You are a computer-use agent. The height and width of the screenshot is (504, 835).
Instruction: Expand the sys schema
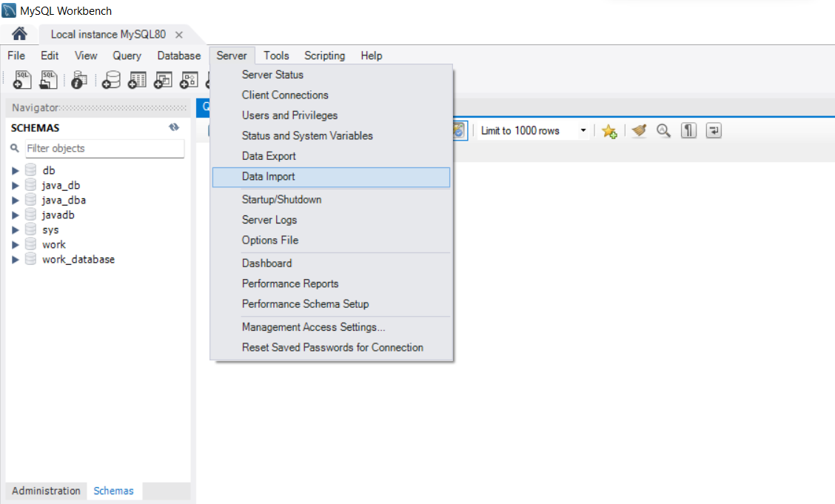[x=16, y=230]
